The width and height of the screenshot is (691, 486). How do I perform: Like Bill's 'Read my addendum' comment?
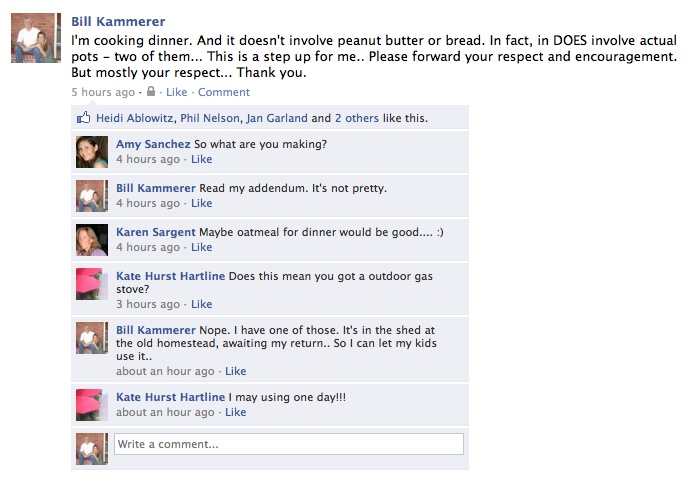tap(202, 203)
